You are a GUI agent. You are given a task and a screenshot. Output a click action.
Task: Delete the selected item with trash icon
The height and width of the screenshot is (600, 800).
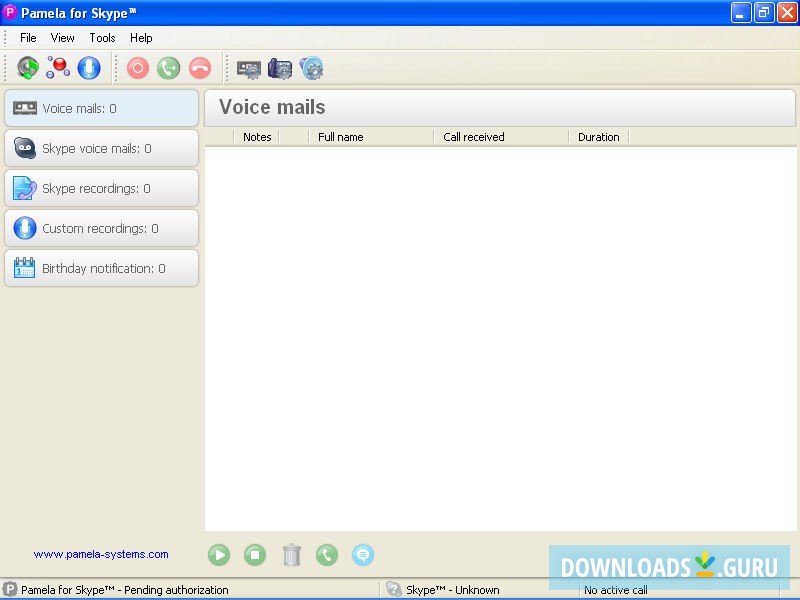[292, 555]
